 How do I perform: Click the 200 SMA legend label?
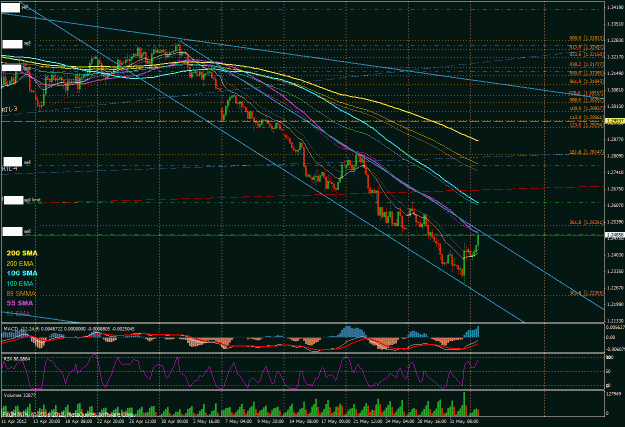22,253
